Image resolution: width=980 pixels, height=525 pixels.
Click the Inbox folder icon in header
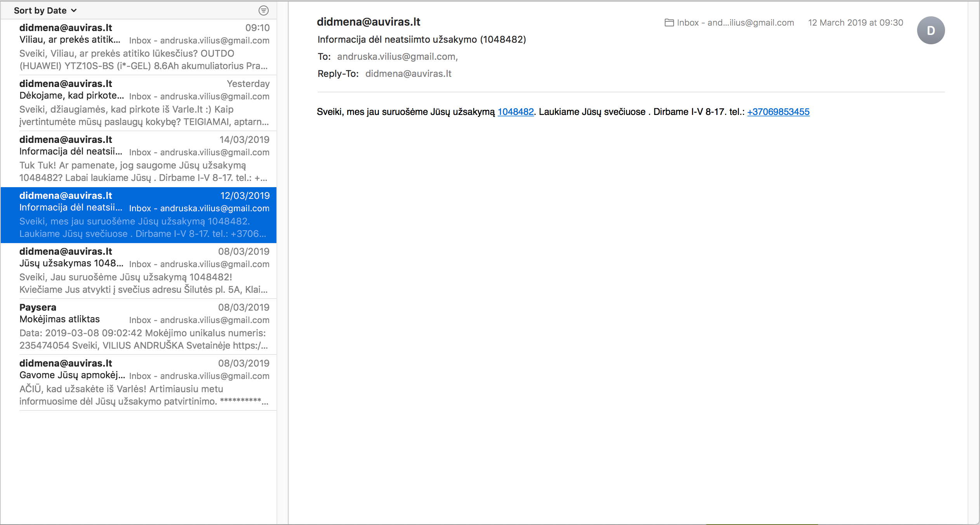[x=669, y=23]
